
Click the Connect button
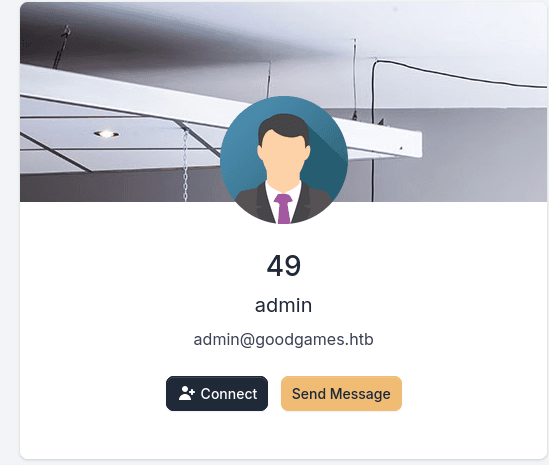(x=217, y=394)
